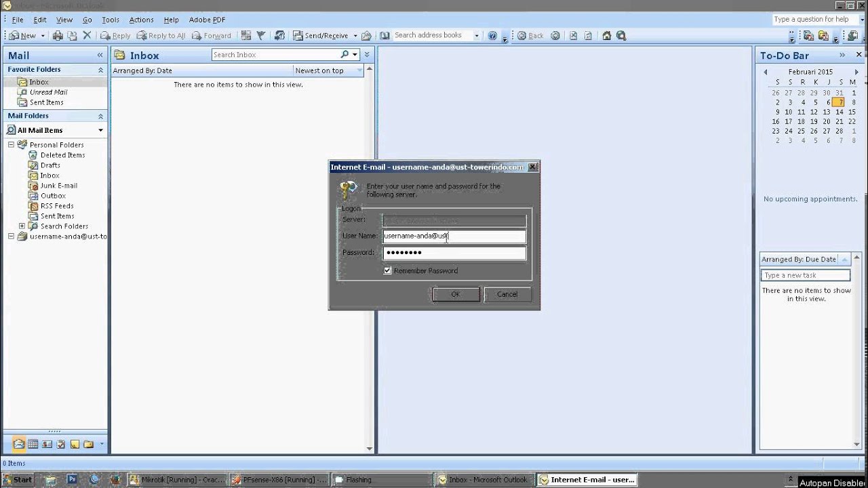868x488 pixels.
Task: Switch to Calendar view icon
Action: point(33,445)
